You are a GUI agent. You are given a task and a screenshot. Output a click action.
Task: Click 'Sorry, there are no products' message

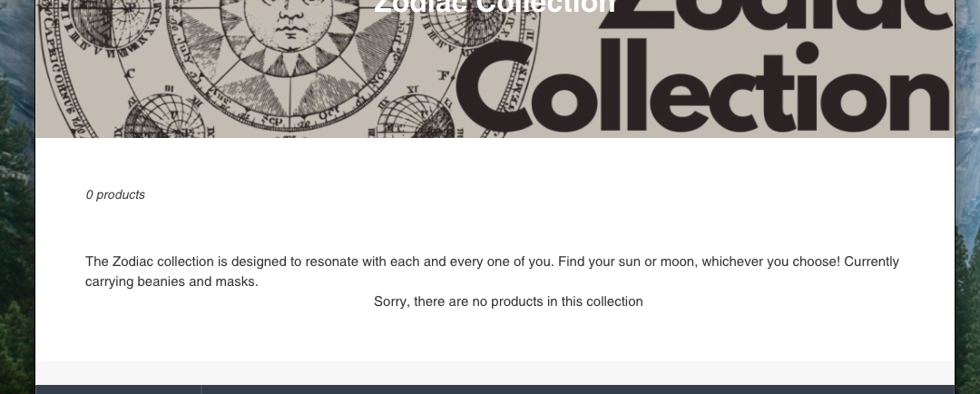508,301
